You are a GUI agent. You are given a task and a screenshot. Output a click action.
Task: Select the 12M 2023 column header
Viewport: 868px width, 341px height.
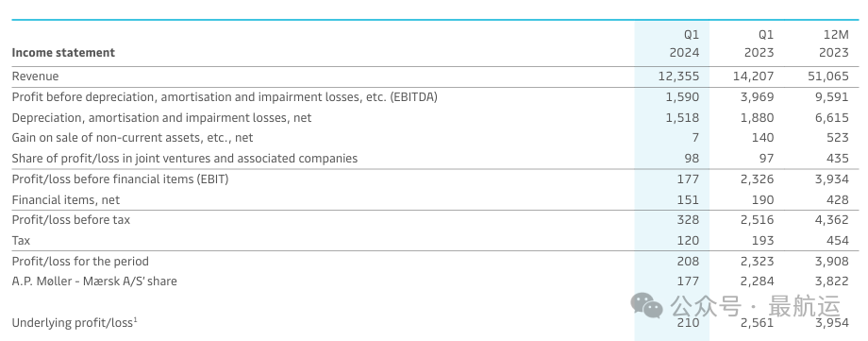pos(834,43)
